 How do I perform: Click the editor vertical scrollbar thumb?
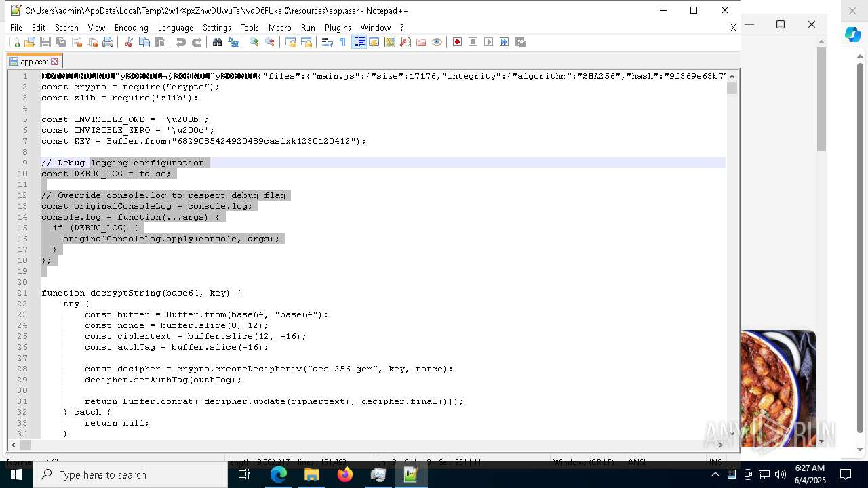click(x=732, y=88)
